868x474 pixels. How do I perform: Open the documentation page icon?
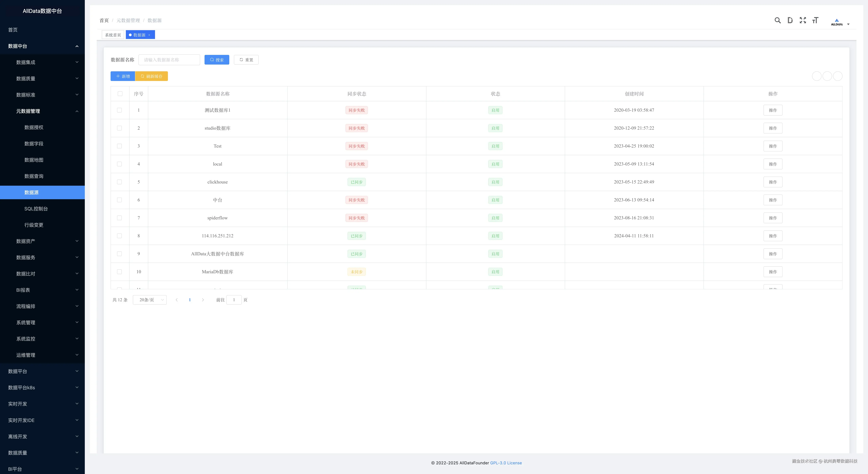(x=790, y=20)
